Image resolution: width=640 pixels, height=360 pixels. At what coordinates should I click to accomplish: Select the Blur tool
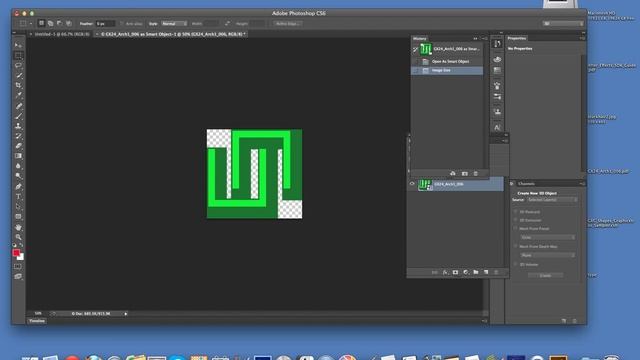tap(18, 166)
